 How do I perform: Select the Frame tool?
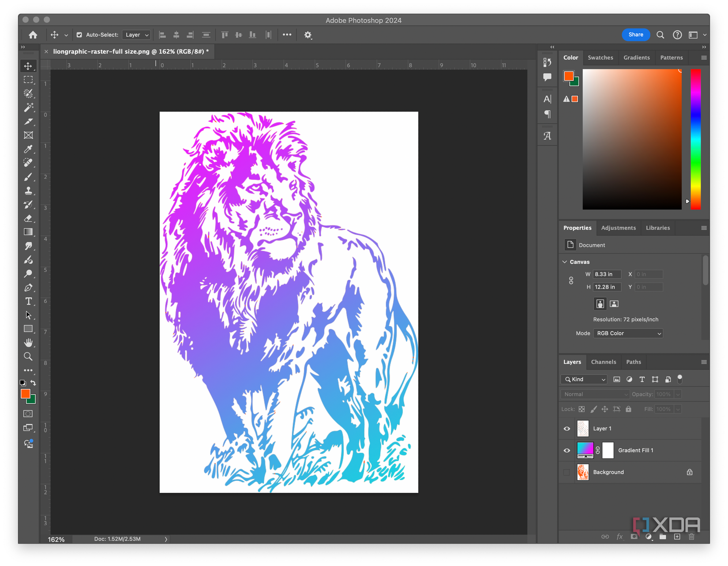(28, 135)
